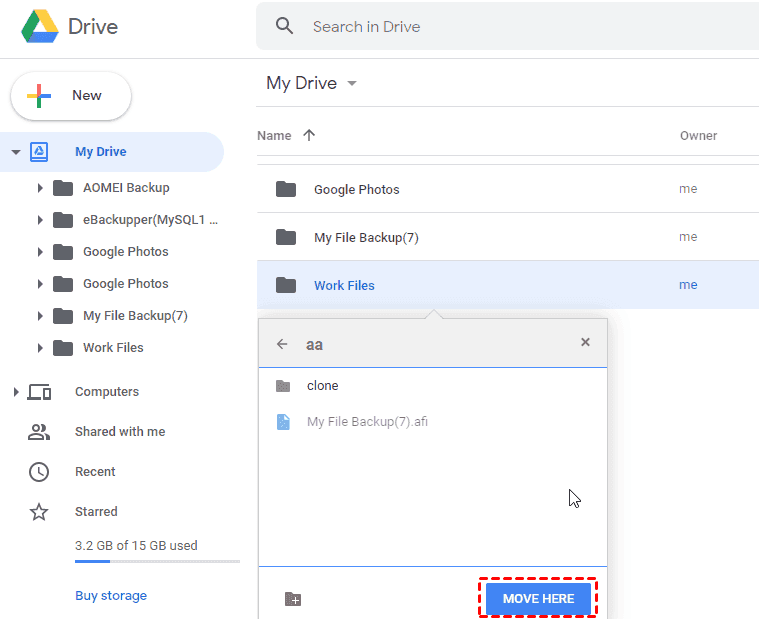This screenshot has height=619, width=759.
Task: Click the MOVE HERE button
Action: [x=538, y=598]
